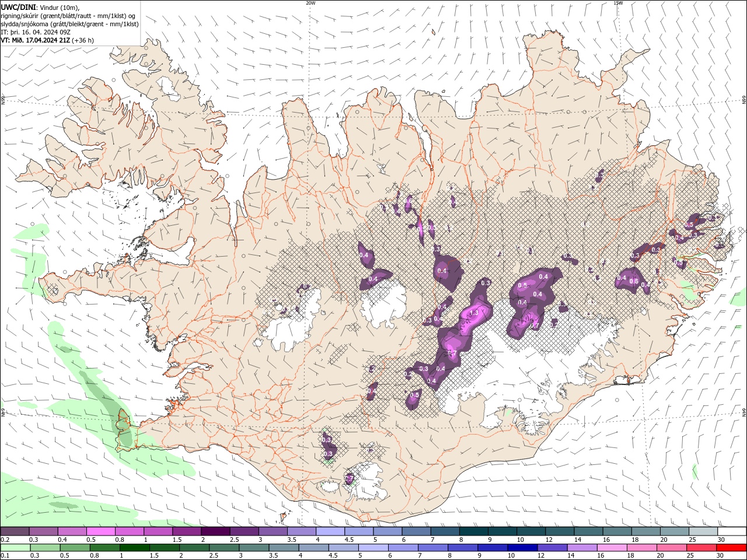Viewport: 747px width, 560px height.
Task: Pick the darkest purple 2 upper legend swatch
Action: pos(215,531)
